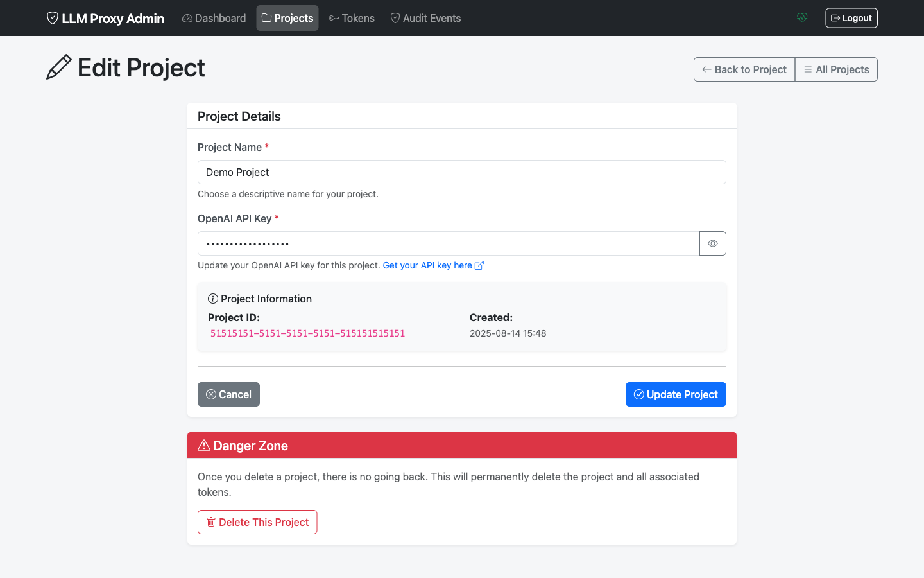Image resolution: width=924 pixels, height=578 pixels.
Task: Click the warning triangle in Danger Zone header
Action: (x=205, y=444)
